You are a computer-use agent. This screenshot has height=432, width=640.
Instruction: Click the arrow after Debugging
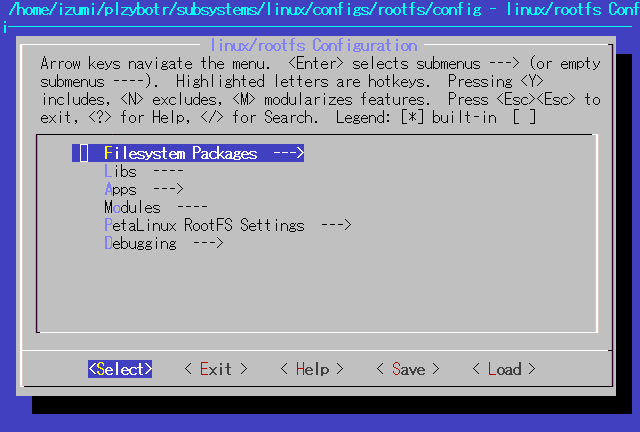click(208, 243)
